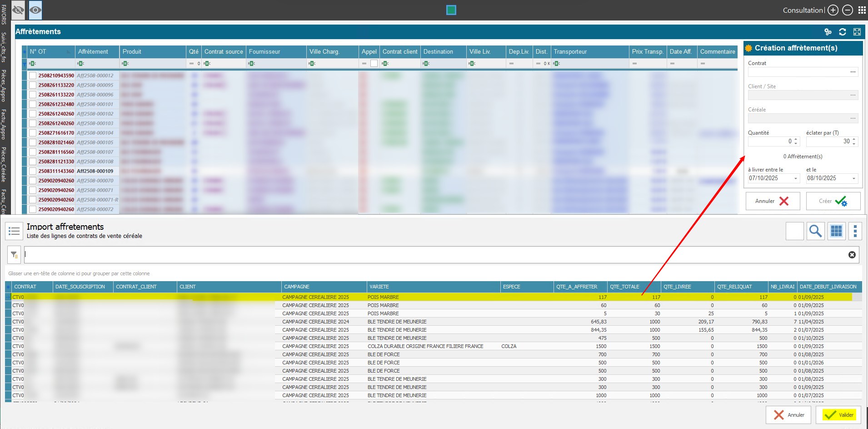Tick the checkbox for OT 2508311143360
Screen dimensions: 868x429
(33, 171)
